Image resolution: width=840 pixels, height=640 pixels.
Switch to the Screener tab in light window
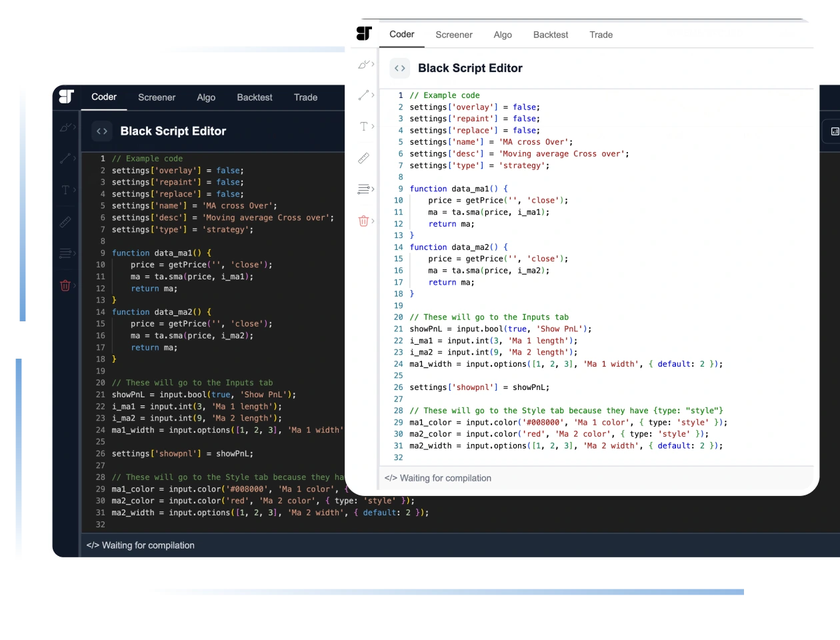454,35
